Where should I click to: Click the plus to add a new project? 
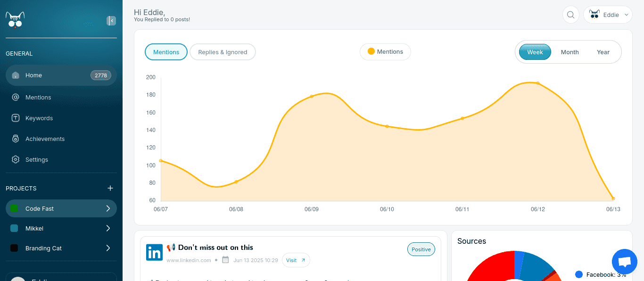pos(110,188)
